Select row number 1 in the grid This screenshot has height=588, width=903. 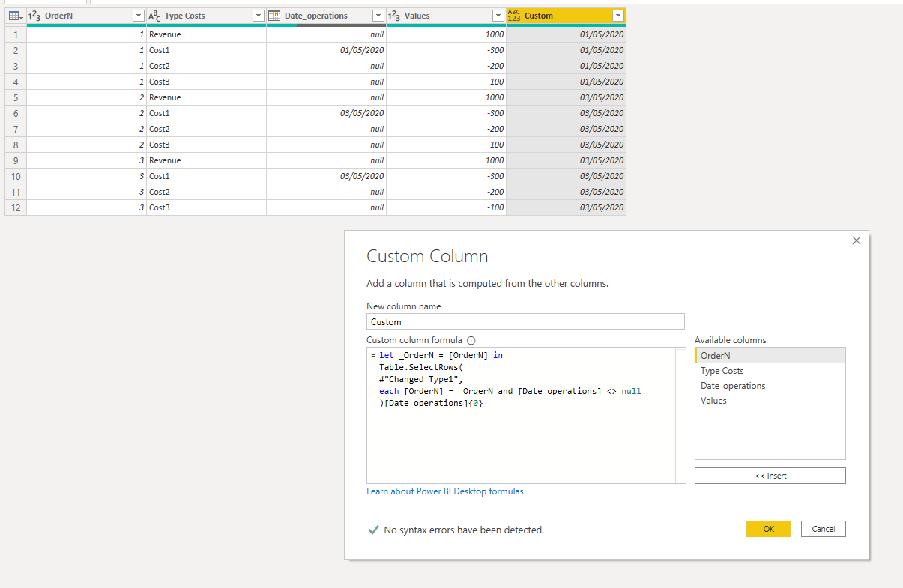point(16,34)
